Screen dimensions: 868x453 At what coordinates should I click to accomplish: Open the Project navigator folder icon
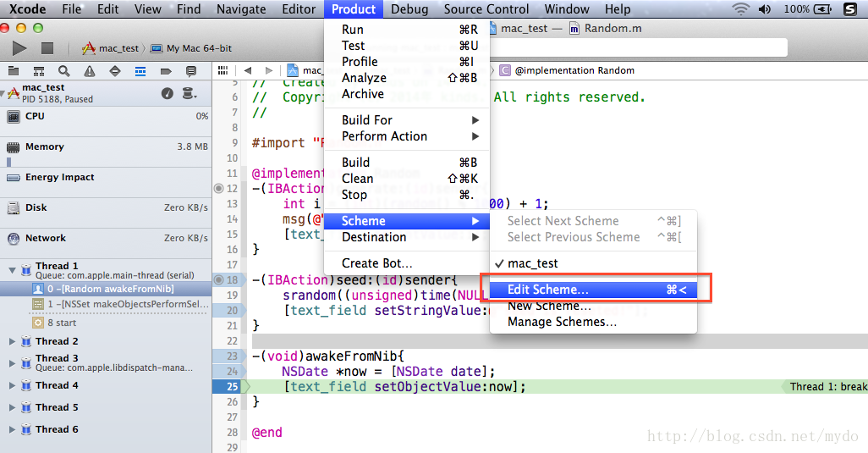pos(14,71)
